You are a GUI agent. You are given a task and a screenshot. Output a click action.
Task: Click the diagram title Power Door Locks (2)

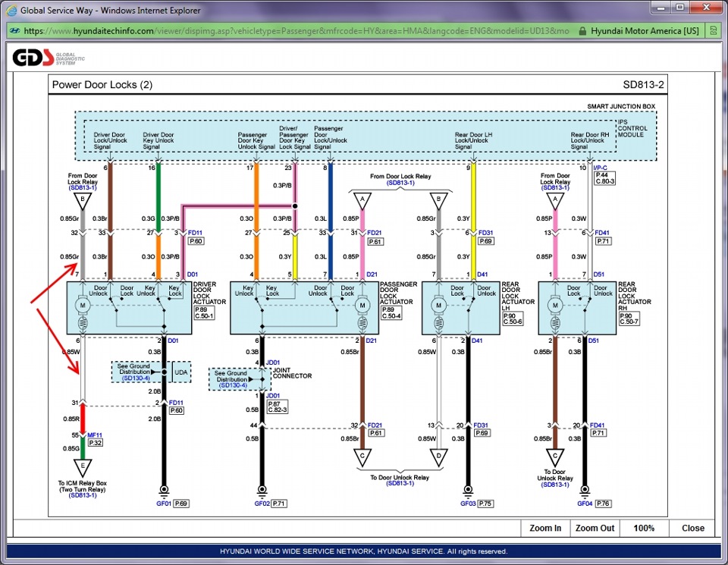tap(102, 84)
